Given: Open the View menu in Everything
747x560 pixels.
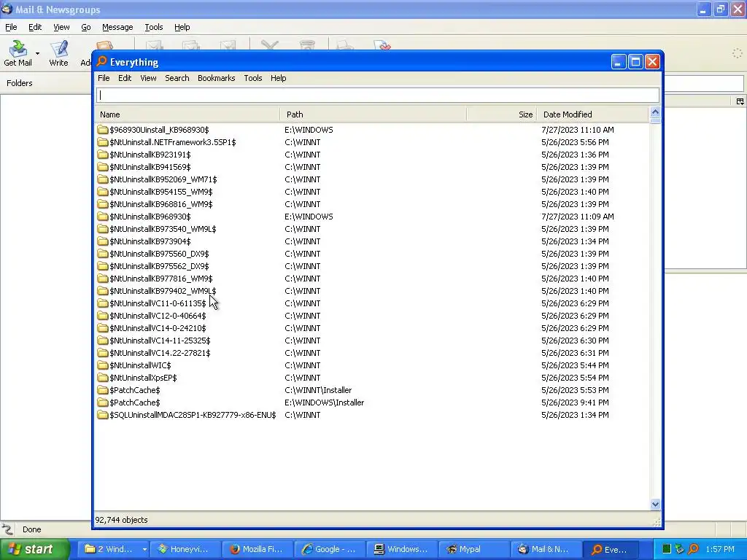Looking at the screenshot, I should [x=148, y=78].
